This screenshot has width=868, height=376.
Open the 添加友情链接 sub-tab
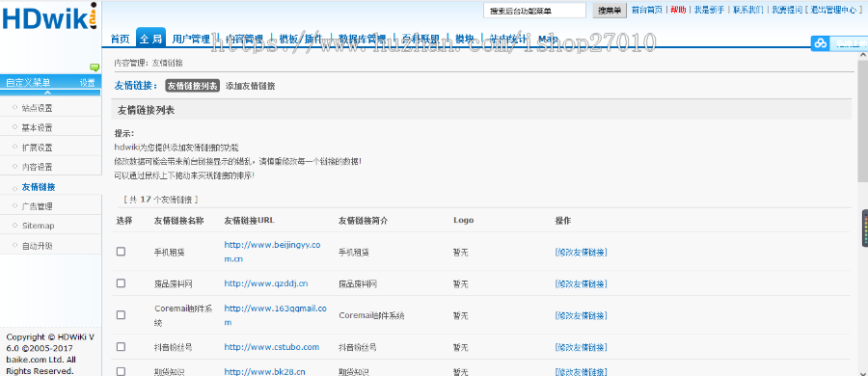(250, 86)
